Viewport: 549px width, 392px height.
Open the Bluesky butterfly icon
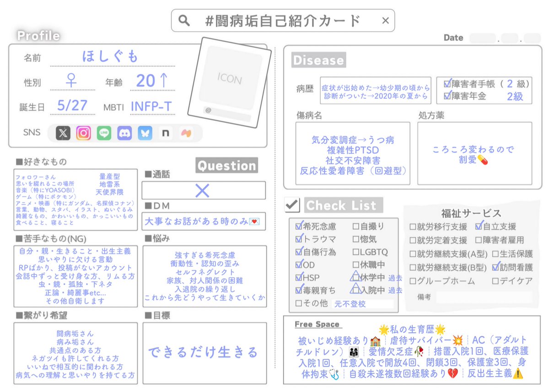145,133
